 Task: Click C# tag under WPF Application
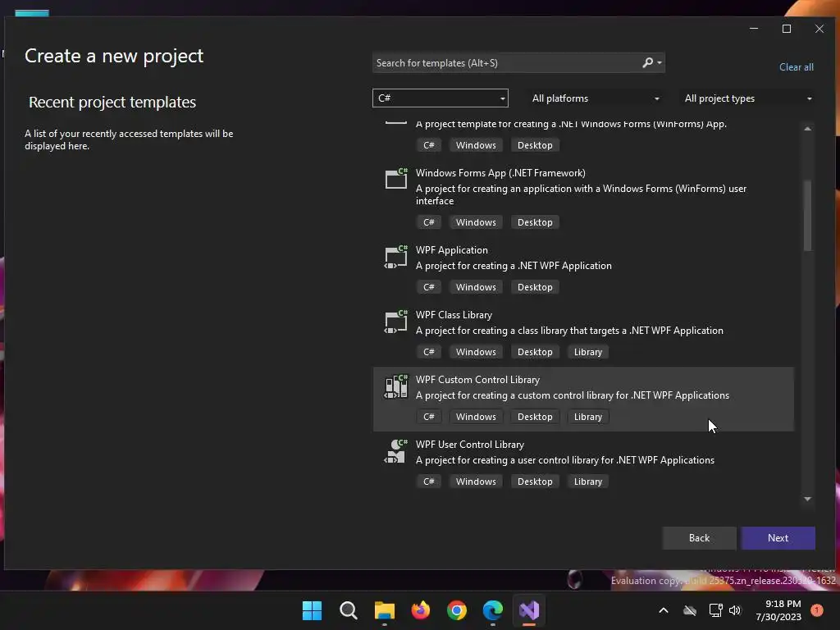(x=428, y=287)
